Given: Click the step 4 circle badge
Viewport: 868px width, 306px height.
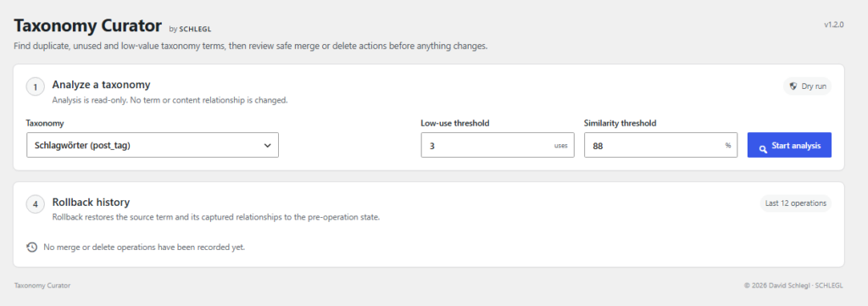Looking at the screenshot, I should pos(36,204).
